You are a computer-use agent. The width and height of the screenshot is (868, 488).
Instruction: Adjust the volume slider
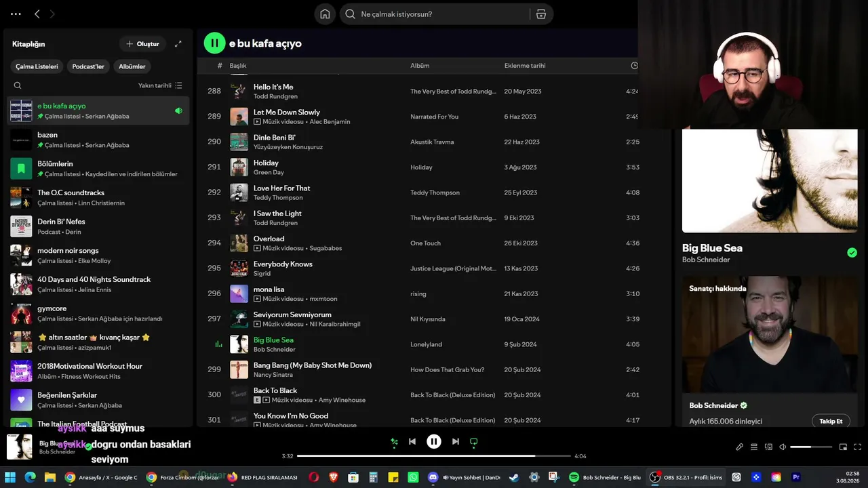811,447
